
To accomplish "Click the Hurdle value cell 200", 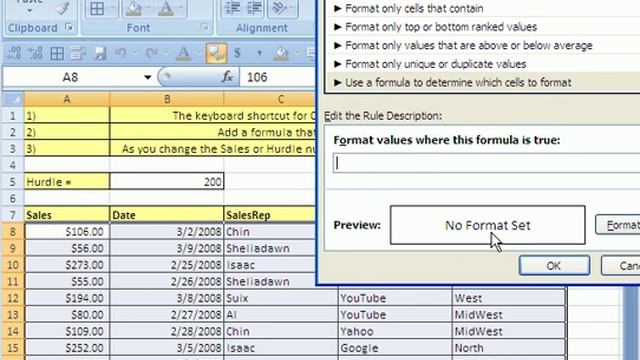I will [x=167, y=181].
